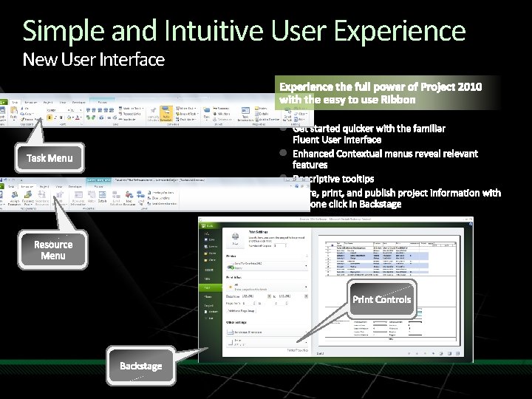Click the print preview page thumbnail
This screenshot has height=399, width=532.
390,290
